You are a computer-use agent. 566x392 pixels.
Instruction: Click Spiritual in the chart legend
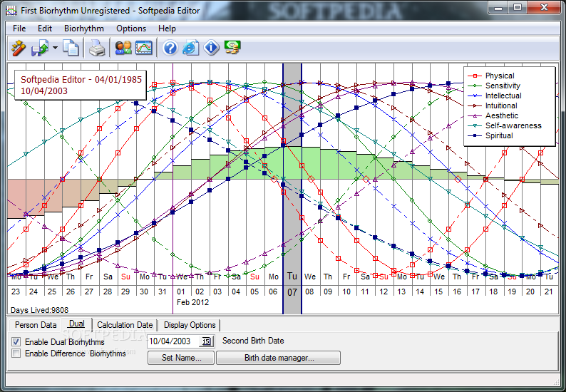tap(499, 135)
